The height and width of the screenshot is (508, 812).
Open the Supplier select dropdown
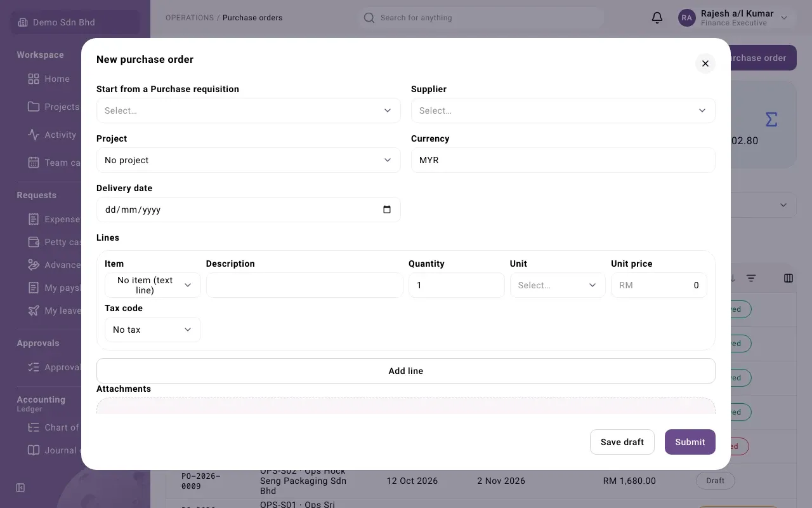(563, 110)
